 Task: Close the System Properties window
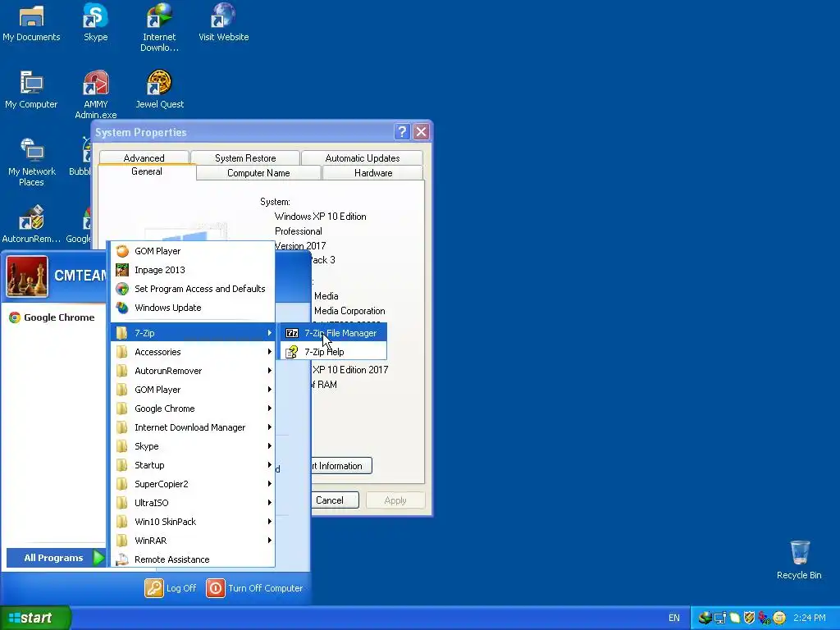421,132
